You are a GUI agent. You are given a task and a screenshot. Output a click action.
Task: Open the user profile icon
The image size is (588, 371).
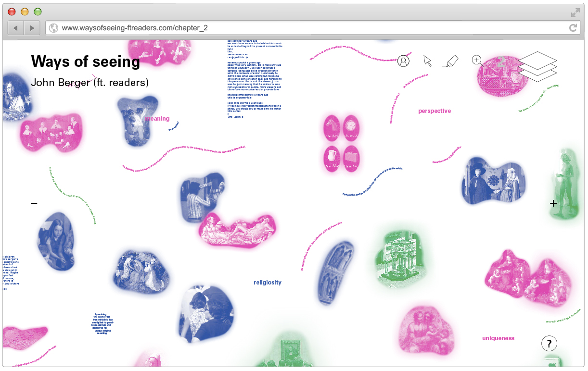[403, 61]
